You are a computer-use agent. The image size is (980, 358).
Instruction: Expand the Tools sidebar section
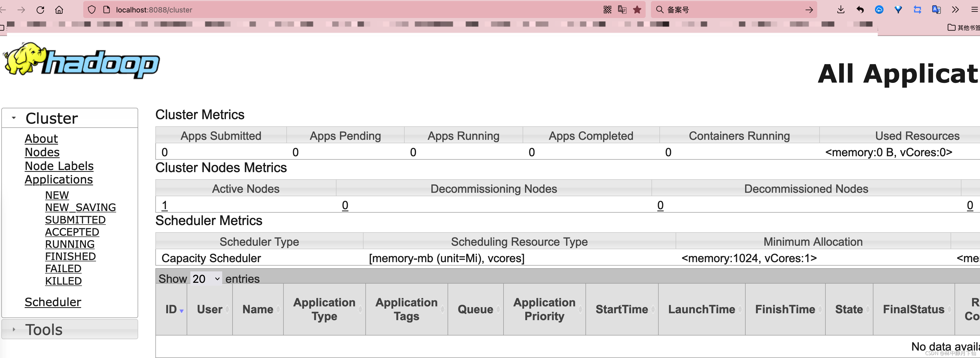point(14,329)
